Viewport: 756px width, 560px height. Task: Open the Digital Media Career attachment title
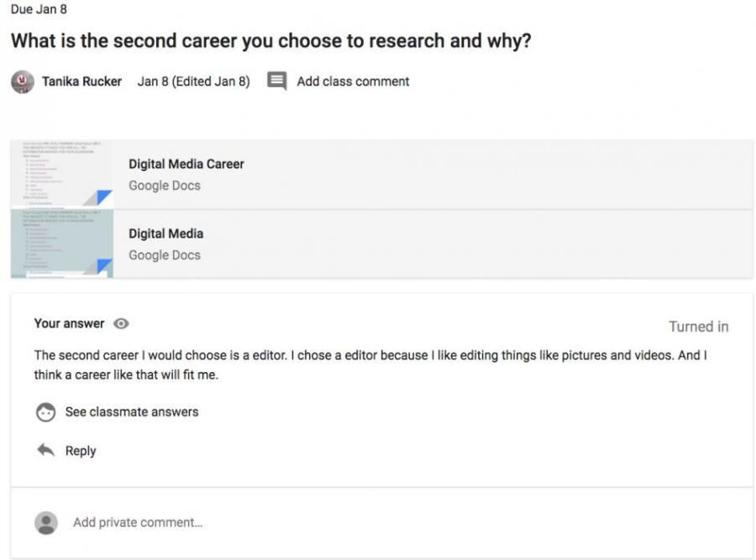click(186, 165)
